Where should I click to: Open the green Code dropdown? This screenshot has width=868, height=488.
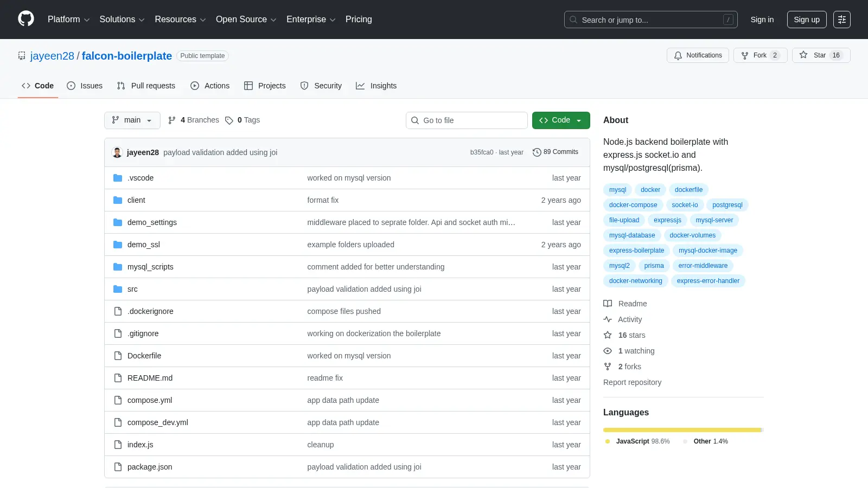pyautogui.click(x=561, y=120)
